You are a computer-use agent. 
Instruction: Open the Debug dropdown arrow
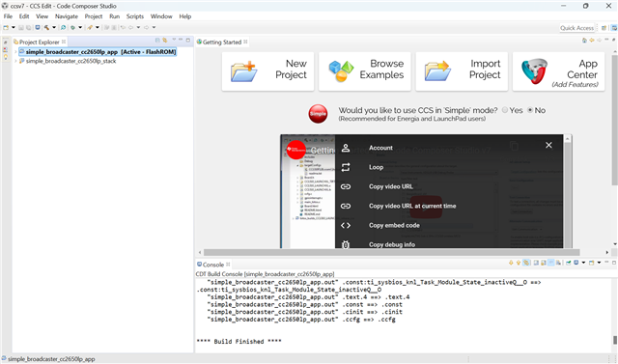pos(80,28)
